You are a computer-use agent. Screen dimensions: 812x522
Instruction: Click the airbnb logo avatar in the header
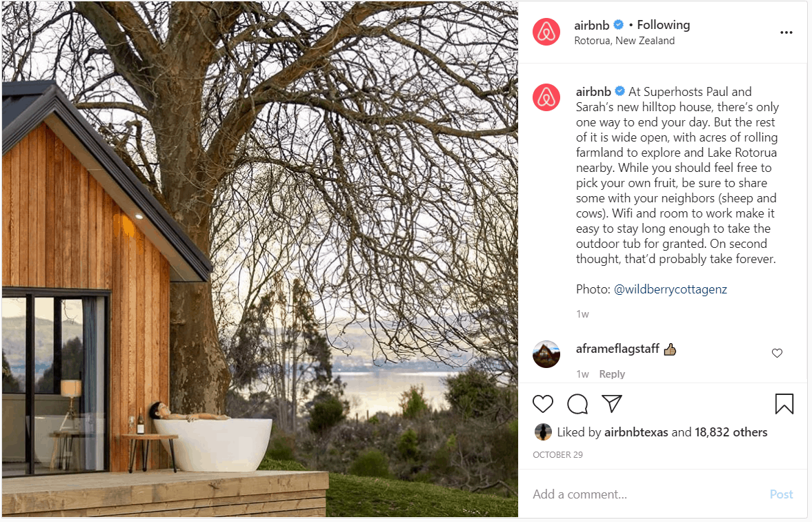[x=546, y=32]
